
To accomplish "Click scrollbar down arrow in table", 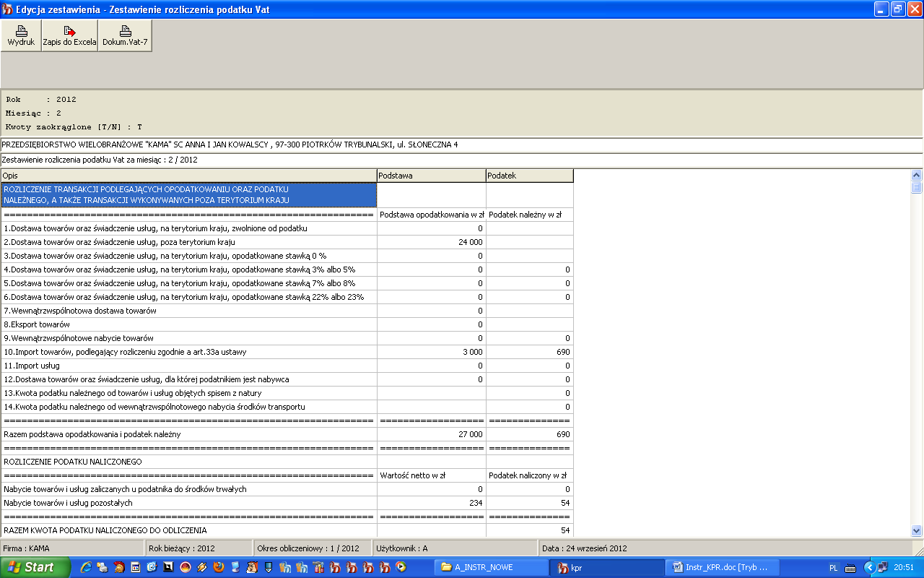I will point(917,530).
